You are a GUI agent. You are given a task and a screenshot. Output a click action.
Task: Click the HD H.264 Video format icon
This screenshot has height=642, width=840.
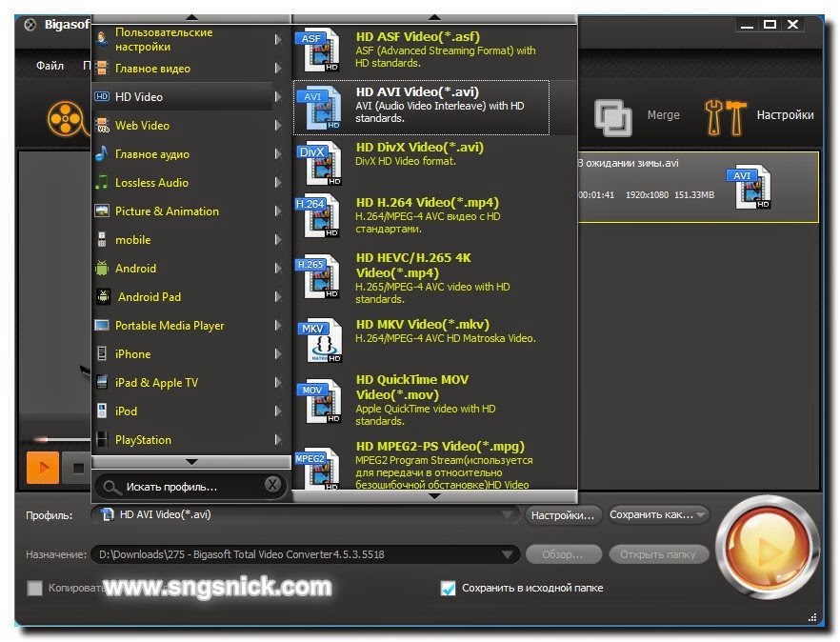click(x=318, y=216)
